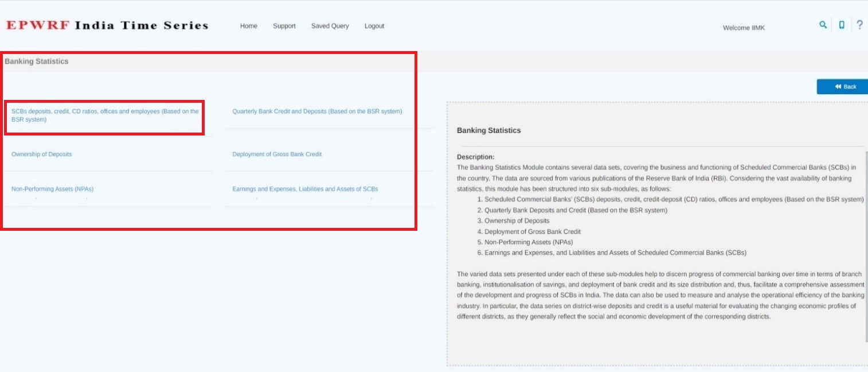
Task: Click the Description label in info panel
Action: [x=475, y=157]
